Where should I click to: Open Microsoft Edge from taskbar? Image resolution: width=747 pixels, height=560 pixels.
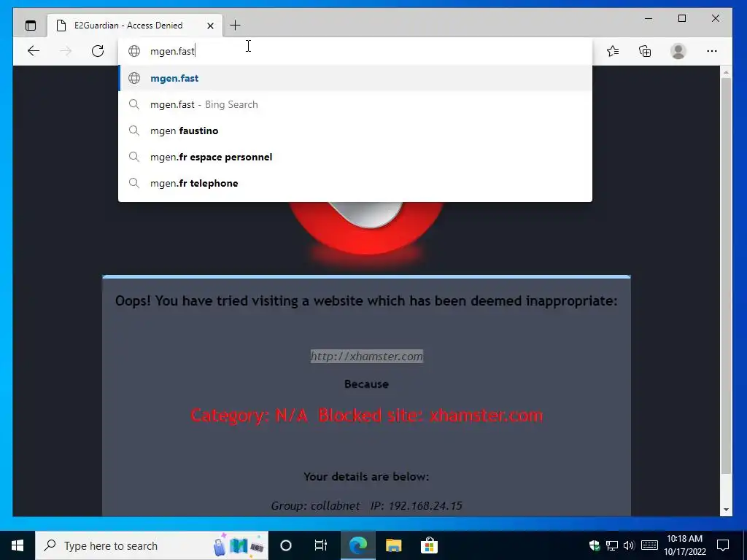point(357,545)
